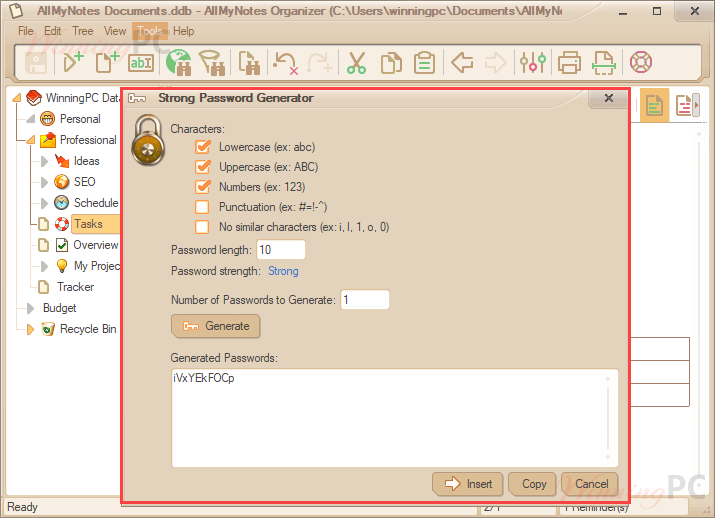The width and height of the screenshot is (715, 518).
Task: Click the Generated Passwords text area
Action: [394, 418]
